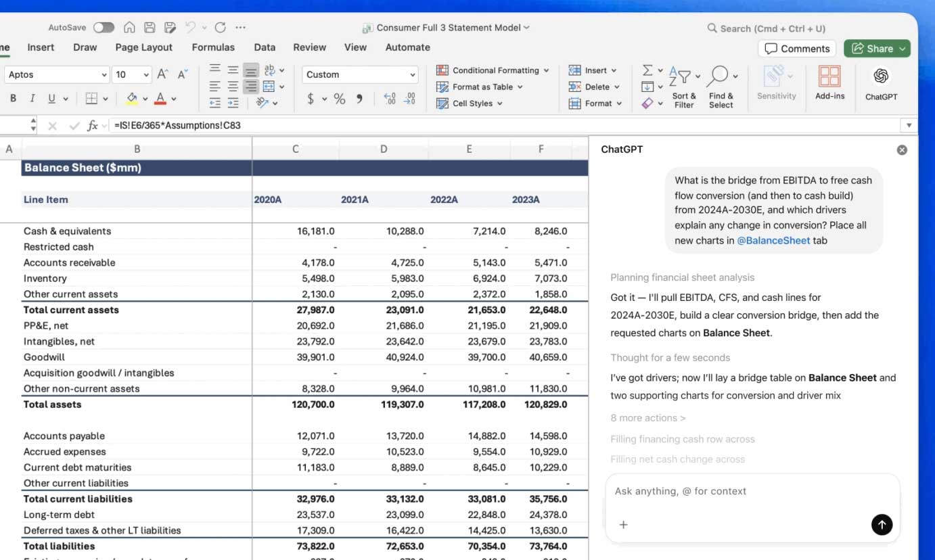Click the Home house icon in title bar
Screen dimensions: 935x560
(x=129, y=28)
